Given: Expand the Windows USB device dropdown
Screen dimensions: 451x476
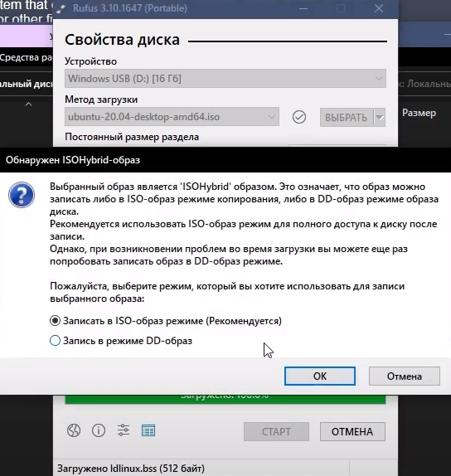Looking at the screenshot, I should [x=225, y=79].
